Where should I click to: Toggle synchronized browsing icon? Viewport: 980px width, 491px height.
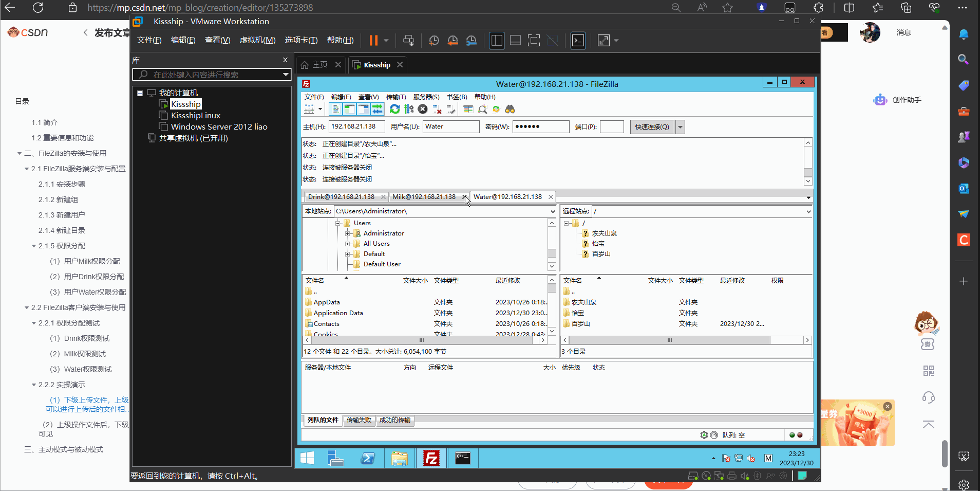click(496, 109)
